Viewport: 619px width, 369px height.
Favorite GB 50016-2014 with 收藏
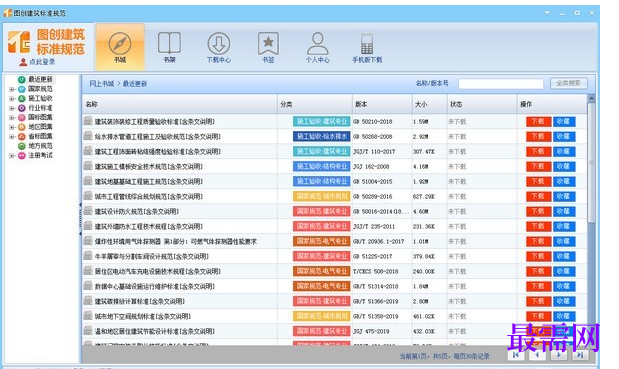tap(564, 212)
